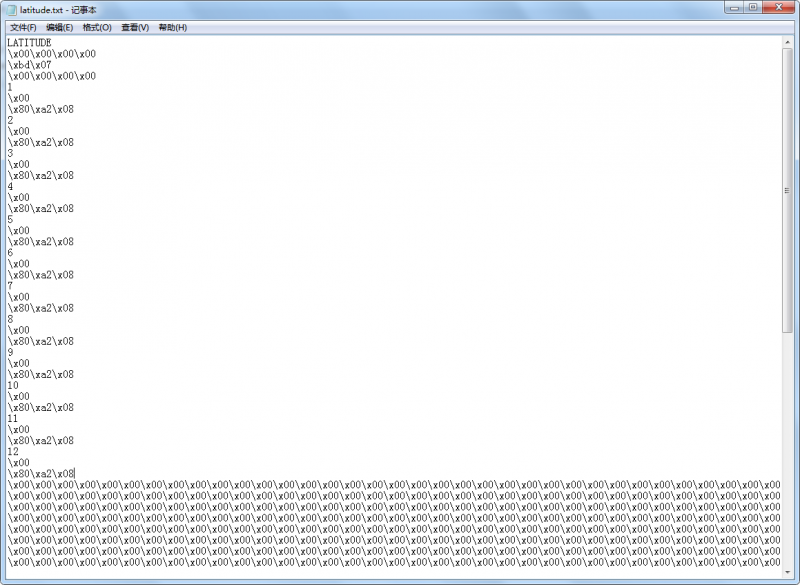Click the \xbd\x07 text line

tap(30, 65)
